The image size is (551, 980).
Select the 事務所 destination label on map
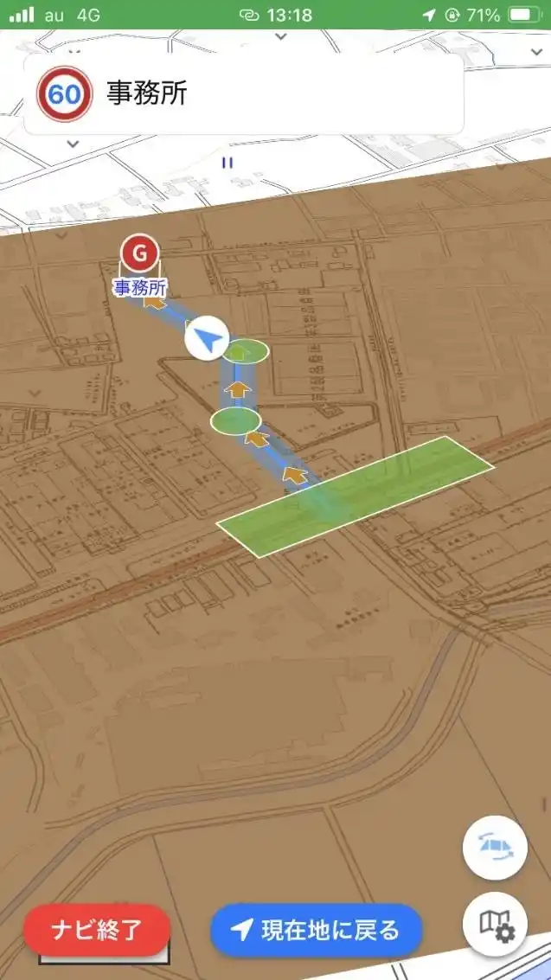click(140, 288)
